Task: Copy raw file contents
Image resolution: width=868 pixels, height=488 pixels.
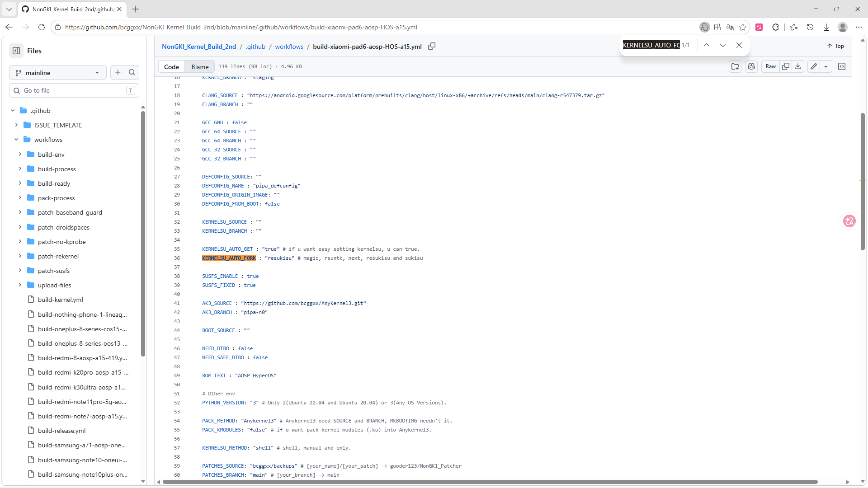Action: click(x=786, y=66)
